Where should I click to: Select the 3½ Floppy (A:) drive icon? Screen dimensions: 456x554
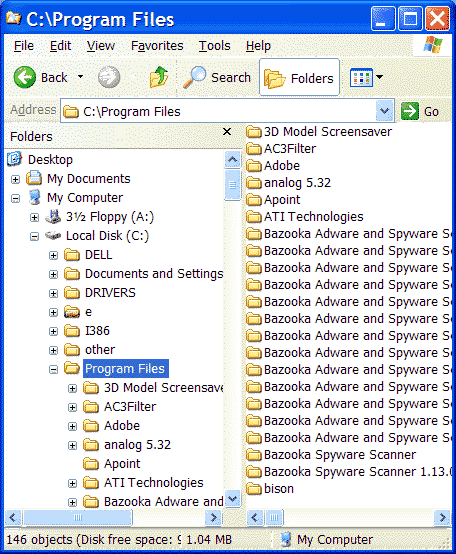[x=53, y=216]
